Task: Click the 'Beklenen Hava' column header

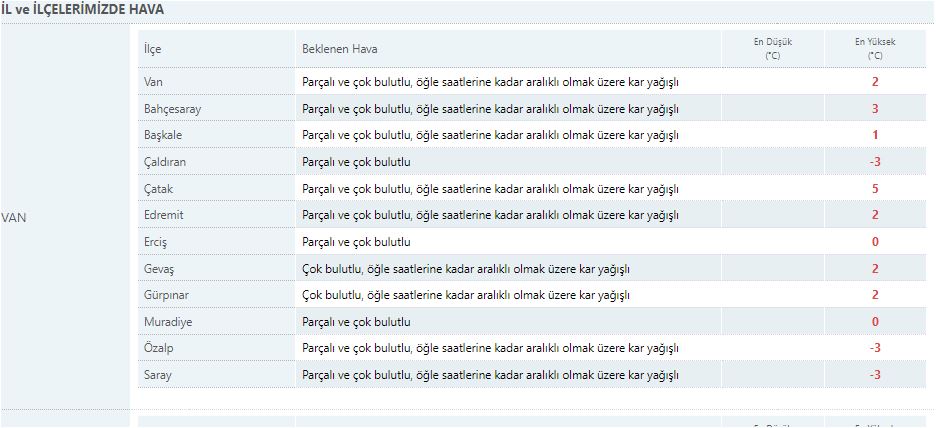Action: click(x=340, y=49)
